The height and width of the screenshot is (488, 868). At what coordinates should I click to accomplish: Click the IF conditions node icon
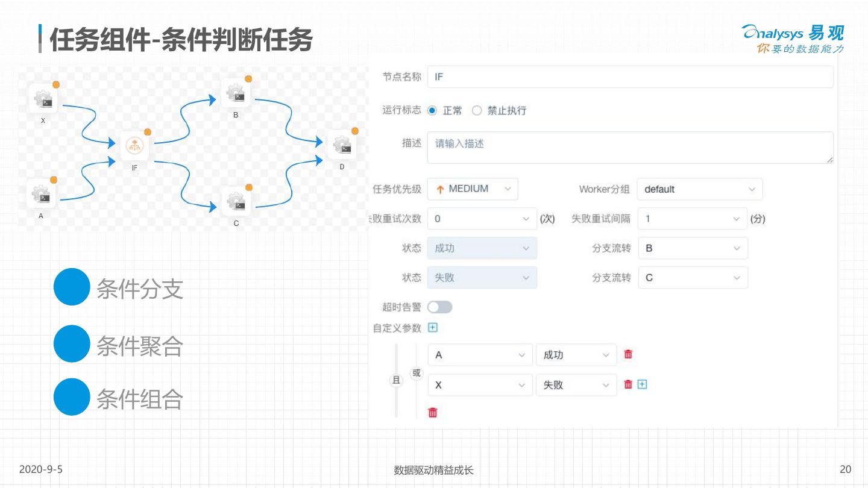point(134,146)
